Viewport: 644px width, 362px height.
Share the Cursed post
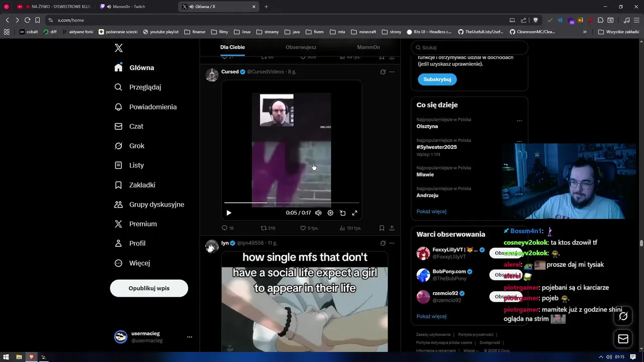(392, 228)
